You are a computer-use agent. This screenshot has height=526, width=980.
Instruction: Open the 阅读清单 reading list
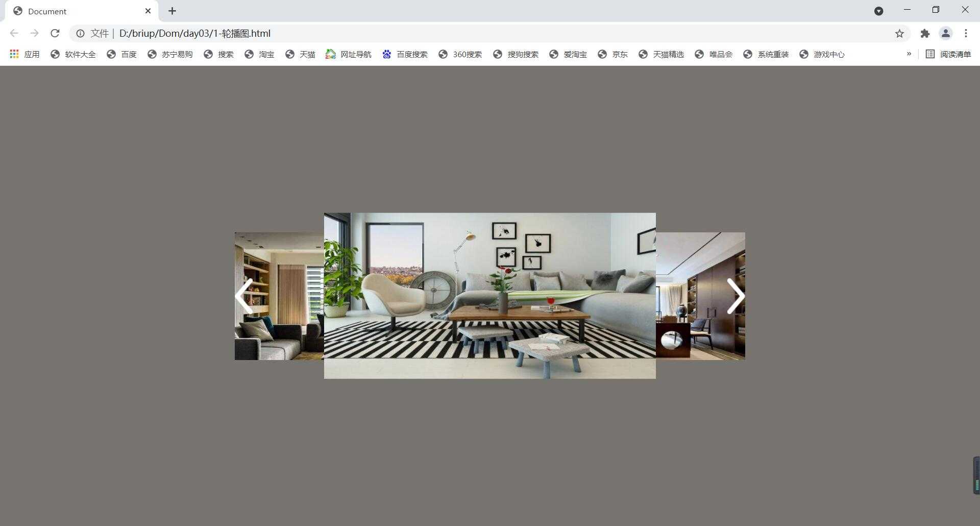(x=948, y=54)
